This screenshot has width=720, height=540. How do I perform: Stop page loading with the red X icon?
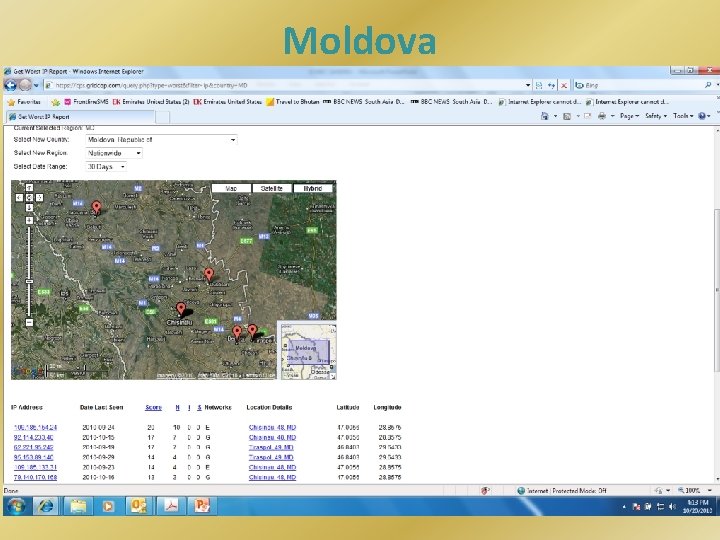564,85
